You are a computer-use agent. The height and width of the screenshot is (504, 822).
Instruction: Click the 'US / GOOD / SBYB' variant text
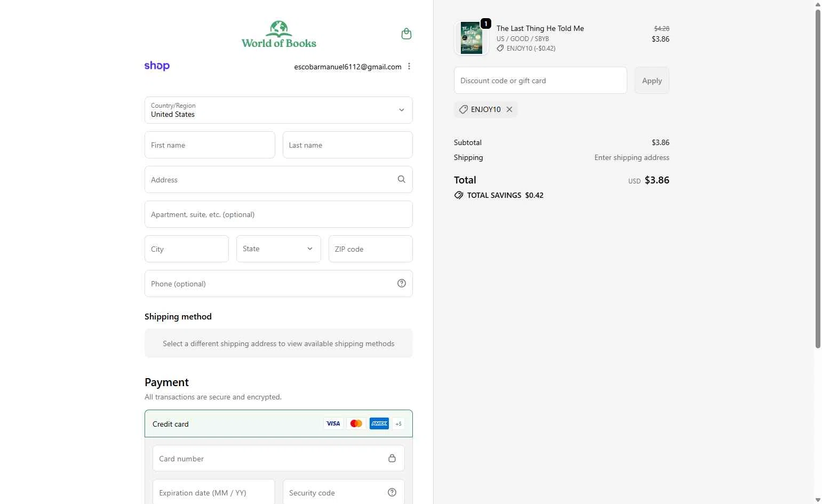coord(523,39)
